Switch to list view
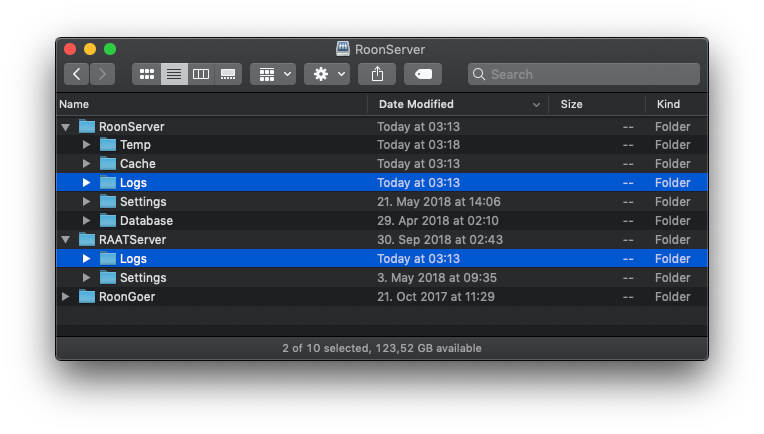This screenshot has height=434, width=764. [174, 74]
